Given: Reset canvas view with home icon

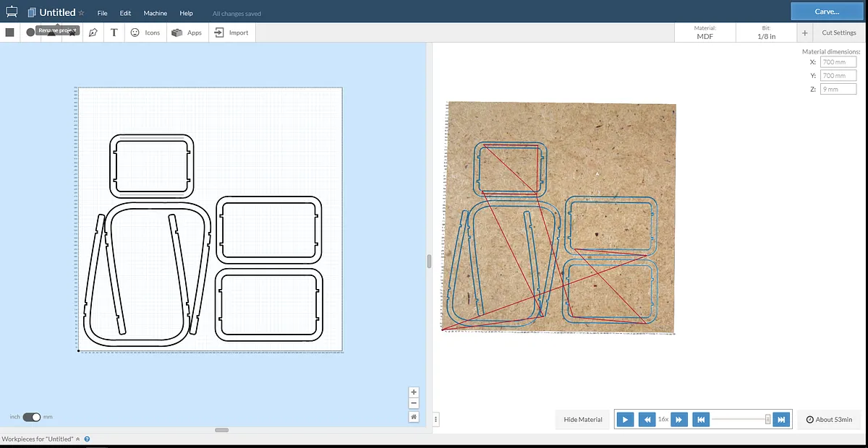Looking at the screenshot, I should 414,417.
